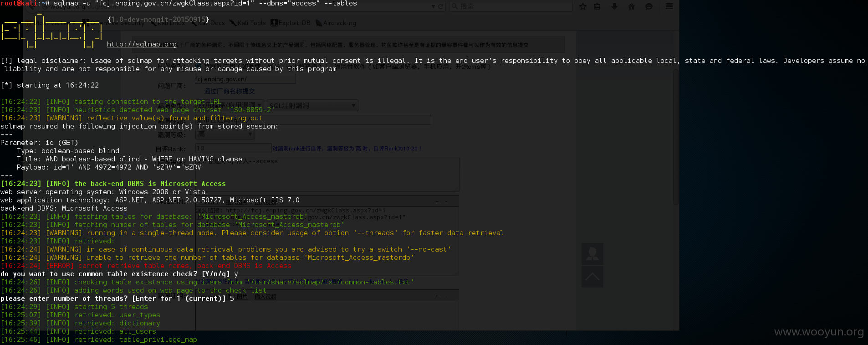Open the Kali Tools bookmark
Viewport: 868px width, 345px height.
point(248,23)
